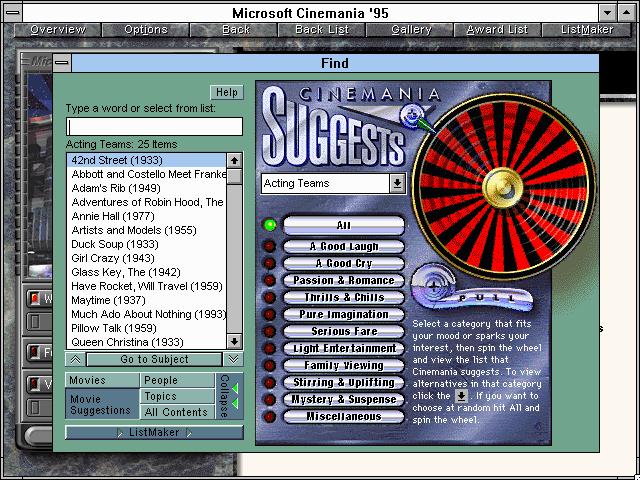Select Adam's Rib (1949) in list

(146, 188)
